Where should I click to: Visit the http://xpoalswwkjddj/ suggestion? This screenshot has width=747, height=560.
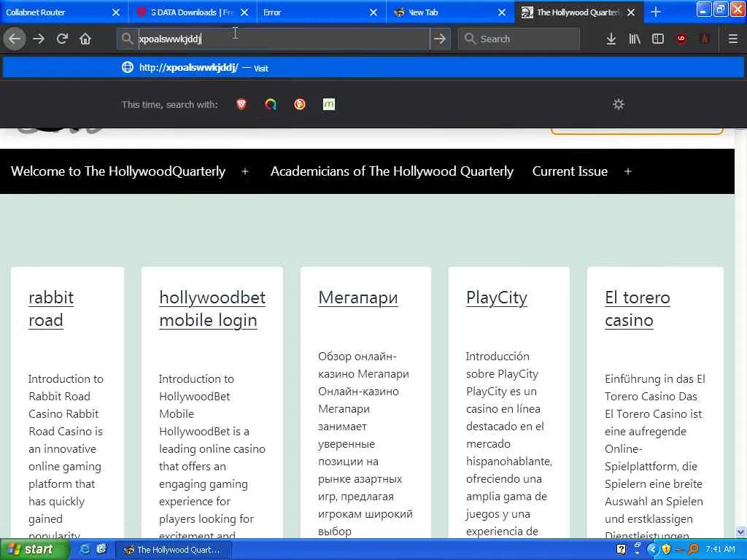click(x=373, y=68)
